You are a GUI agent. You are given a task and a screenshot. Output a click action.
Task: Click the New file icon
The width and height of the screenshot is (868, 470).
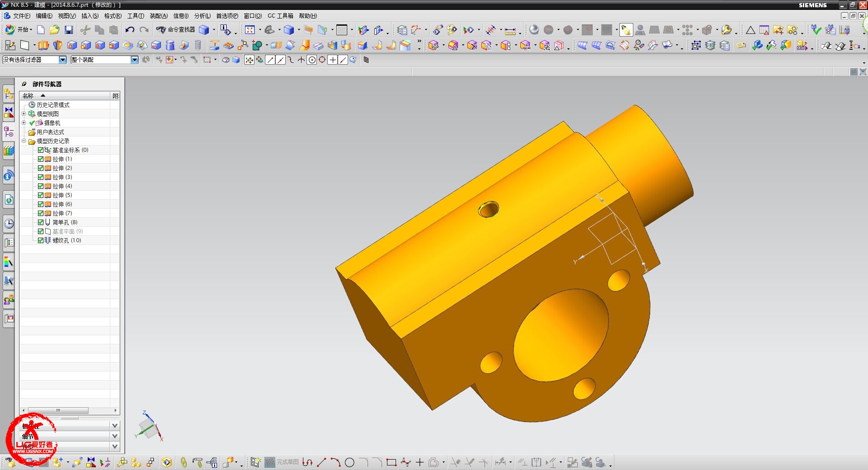[41, 30]
